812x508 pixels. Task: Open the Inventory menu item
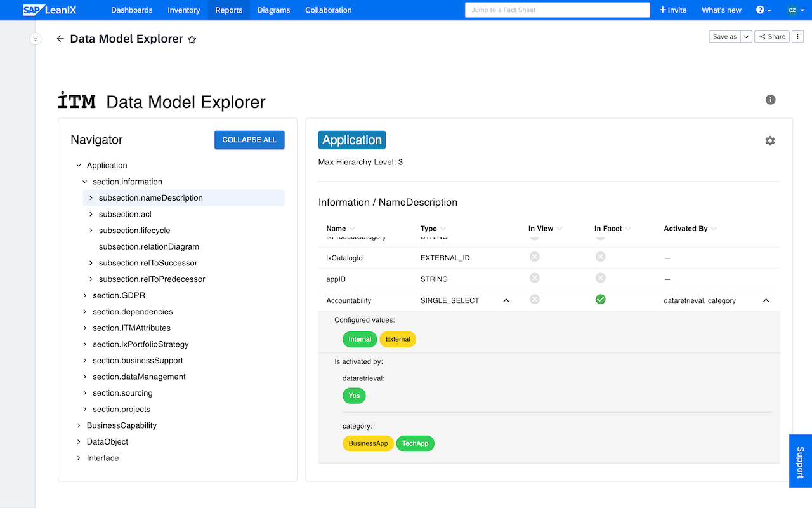tap(183, 10)
